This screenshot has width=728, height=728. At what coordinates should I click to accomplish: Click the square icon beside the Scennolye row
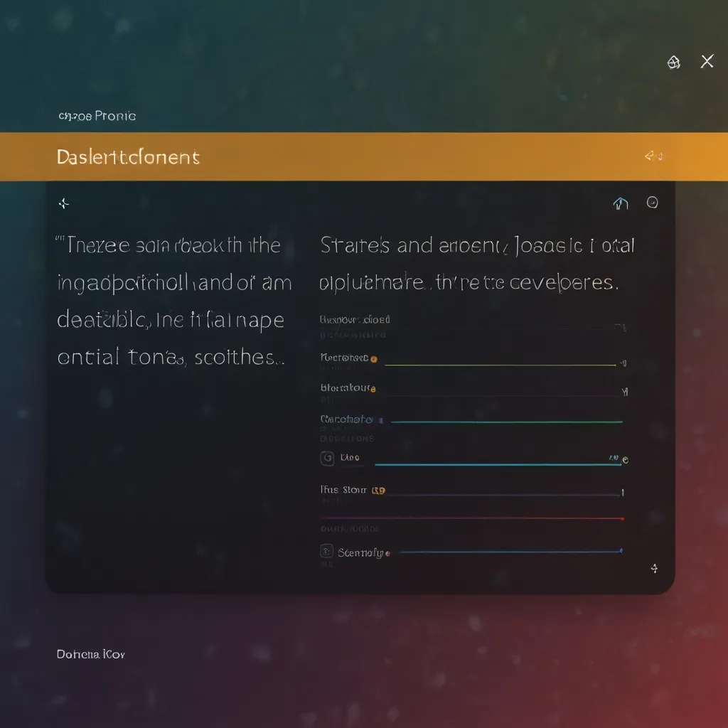[x=327, y=551]
